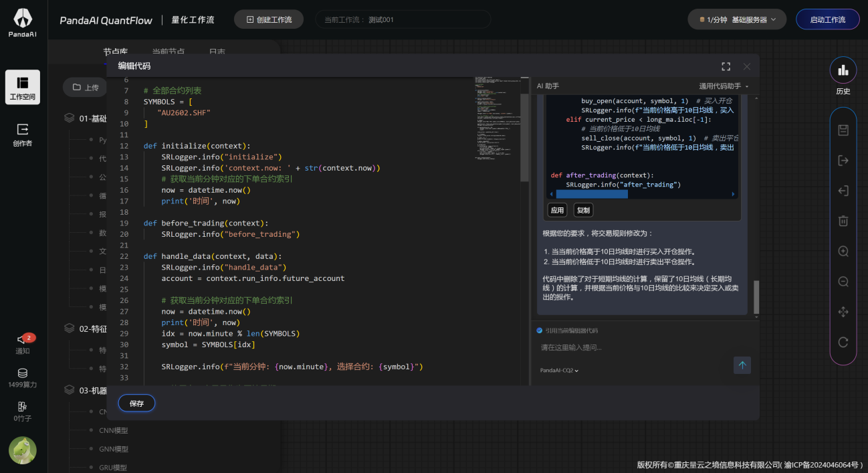Click the import icon in right toolbar
The height and width of the screenshot is (473, 868).
[843, 191]
